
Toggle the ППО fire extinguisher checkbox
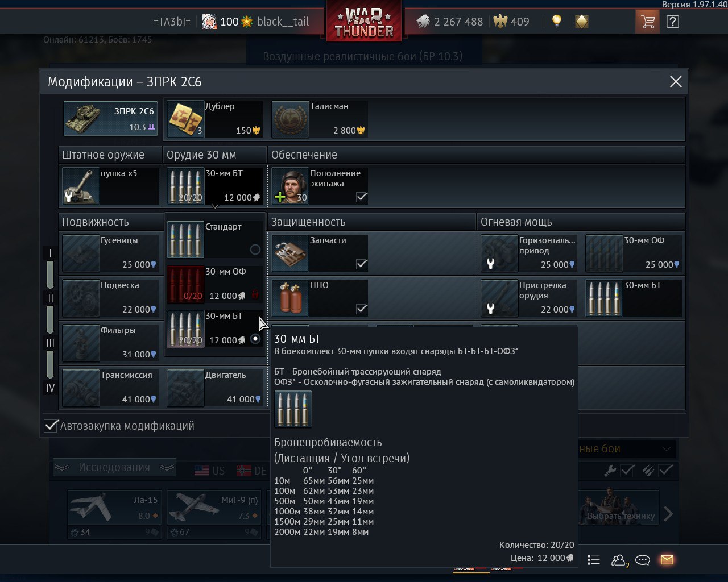coord(361,309)
